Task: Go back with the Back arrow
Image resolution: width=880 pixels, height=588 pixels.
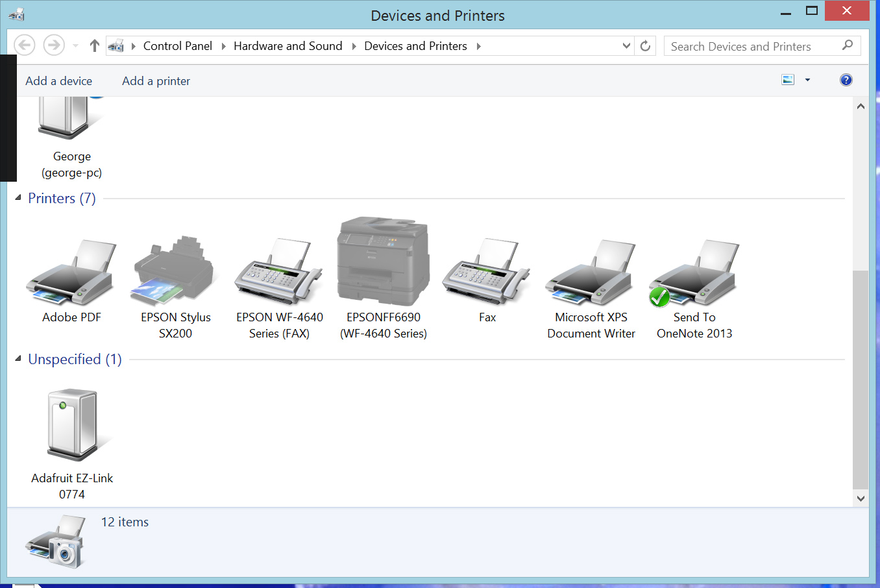Action: click(25, 45)
